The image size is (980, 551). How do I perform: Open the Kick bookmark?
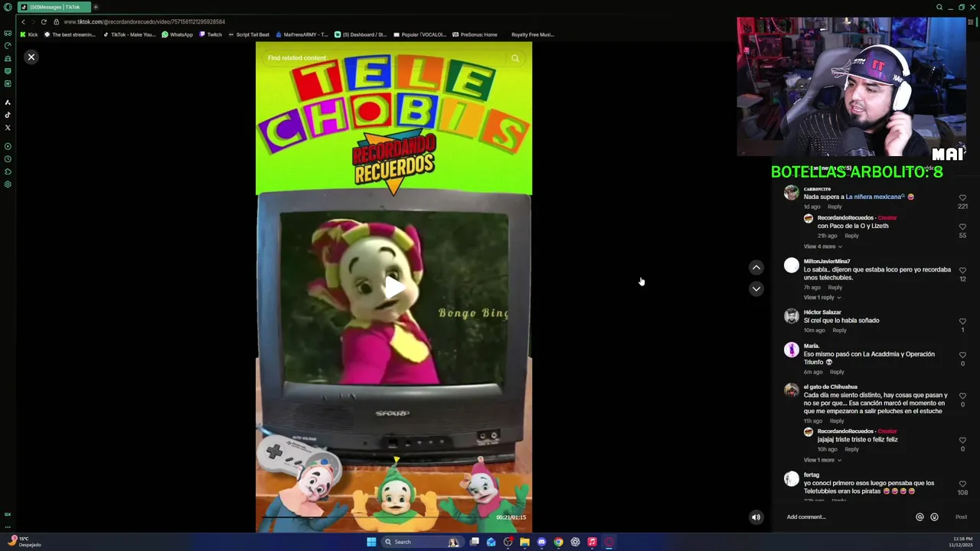(29, 34)
